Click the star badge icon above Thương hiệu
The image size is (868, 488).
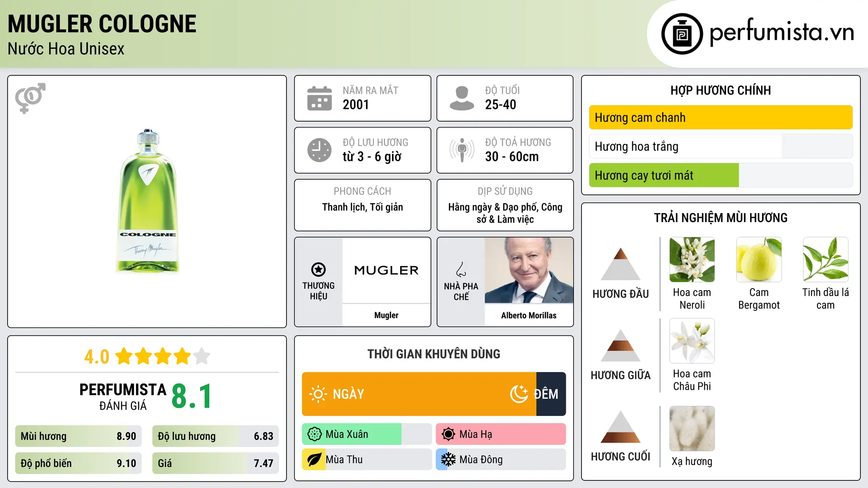coord(318,269)
